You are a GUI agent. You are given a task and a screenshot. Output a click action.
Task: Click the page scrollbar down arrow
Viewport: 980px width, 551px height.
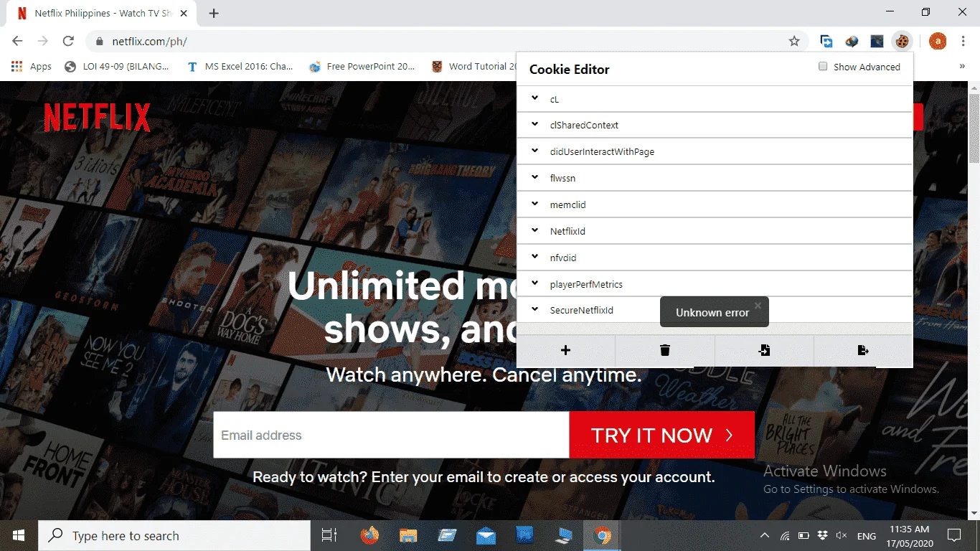tap(974, 514)
